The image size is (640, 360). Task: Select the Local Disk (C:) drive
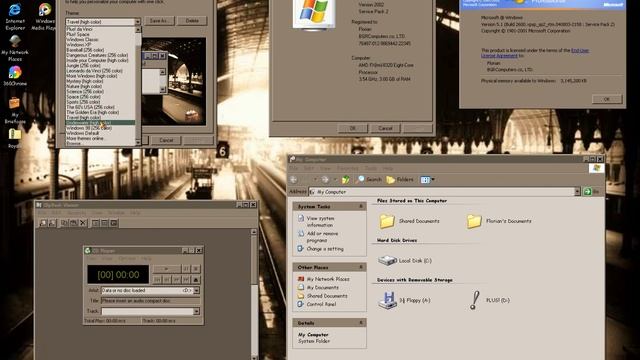point(404,260)
